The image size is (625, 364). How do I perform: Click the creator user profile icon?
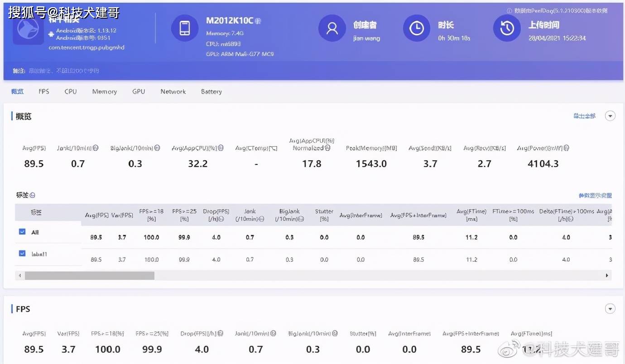point(332,28)
